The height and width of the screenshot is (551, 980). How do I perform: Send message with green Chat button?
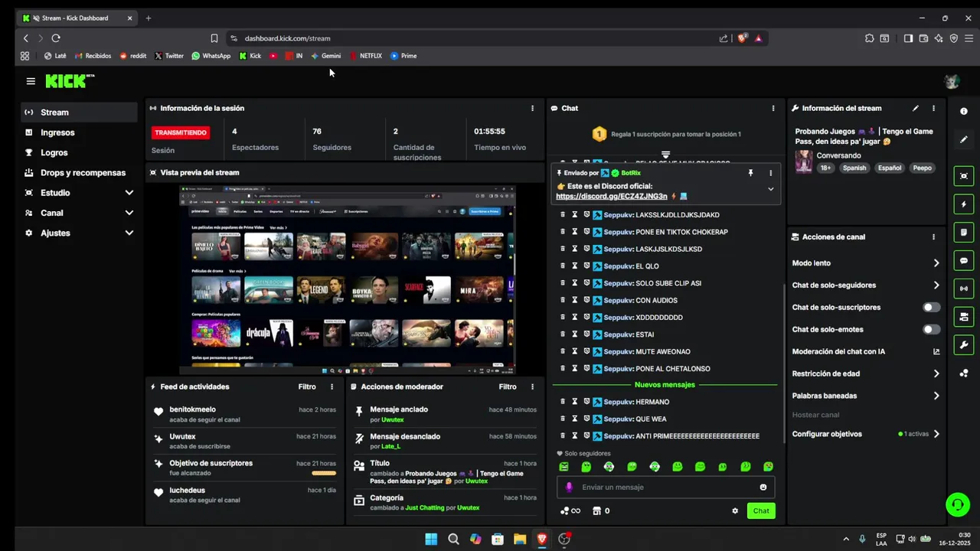(761, 511)
